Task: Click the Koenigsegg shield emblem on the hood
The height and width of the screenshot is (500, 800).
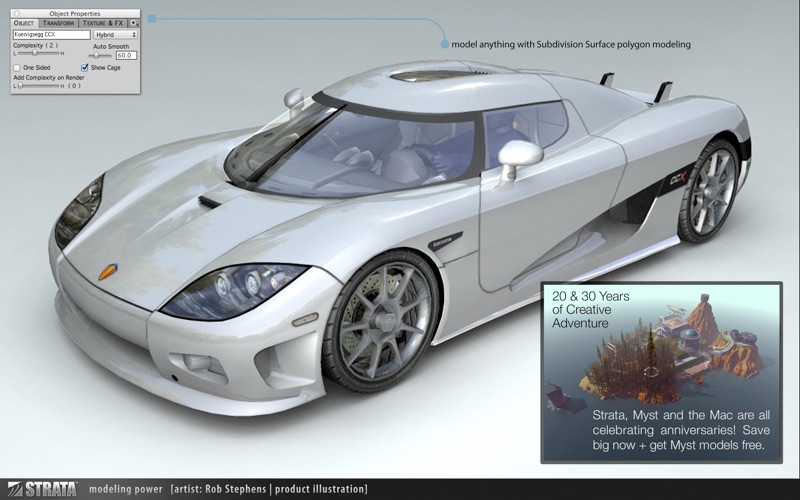Action: click(x=107, y=271)
